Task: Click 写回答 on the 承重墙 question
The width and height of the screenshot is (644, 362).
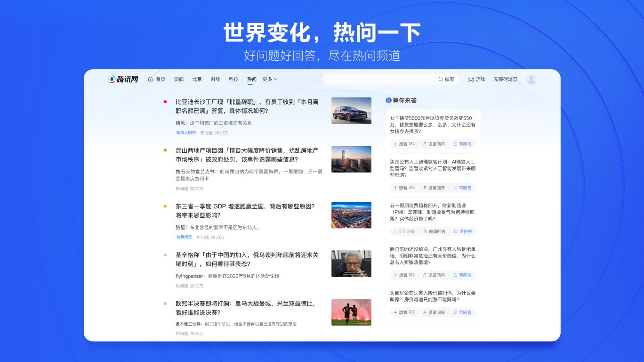Action: [462, 275]
